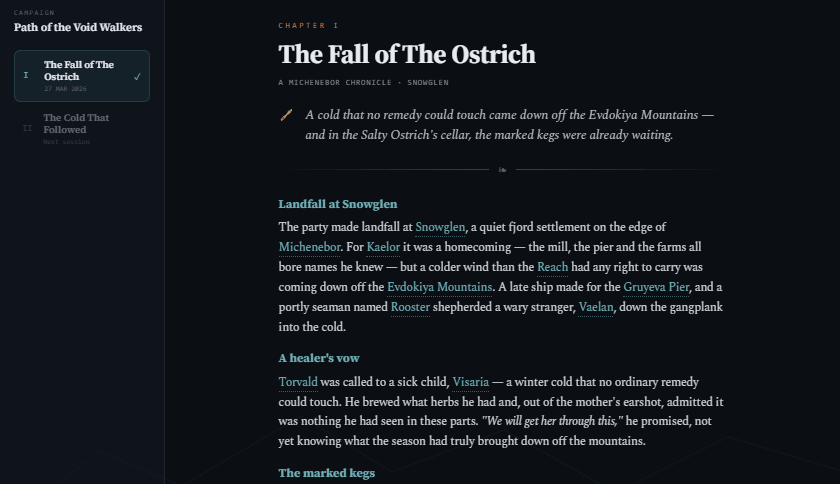Follow the Visaria link

470,382
